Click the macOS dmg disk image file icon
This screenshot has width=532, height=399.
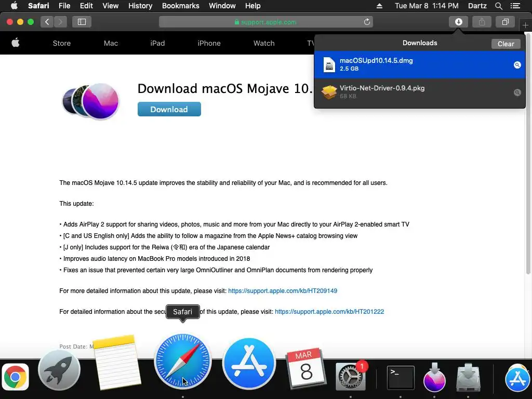tap(329, 64)
